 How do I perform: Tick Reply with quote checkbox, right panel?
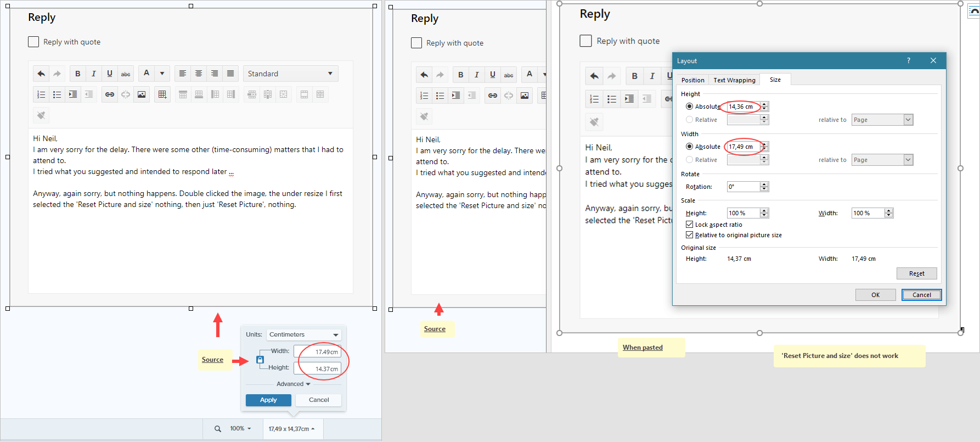coord(586,41)
